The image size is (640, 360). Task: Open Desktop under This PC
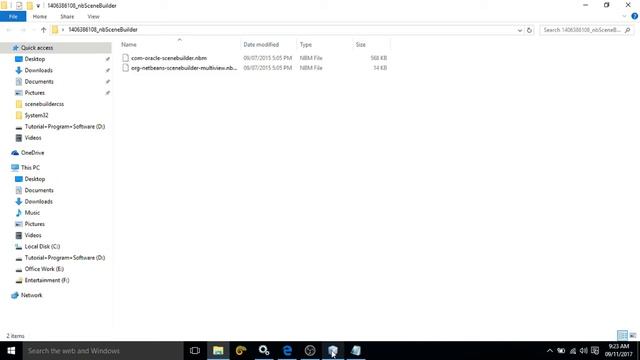[x=35, y=179]
